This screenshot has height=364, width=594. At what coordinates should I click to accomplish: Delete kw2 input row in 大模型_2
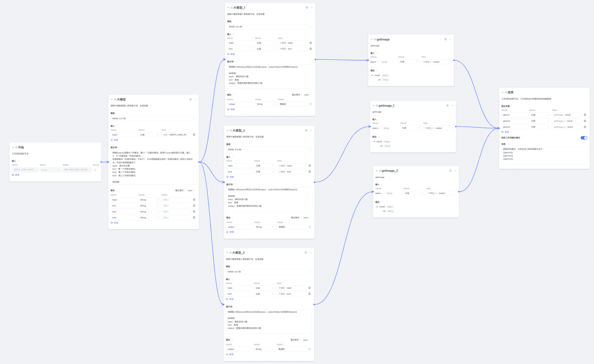pyautogui.click(x=310, y=171)
